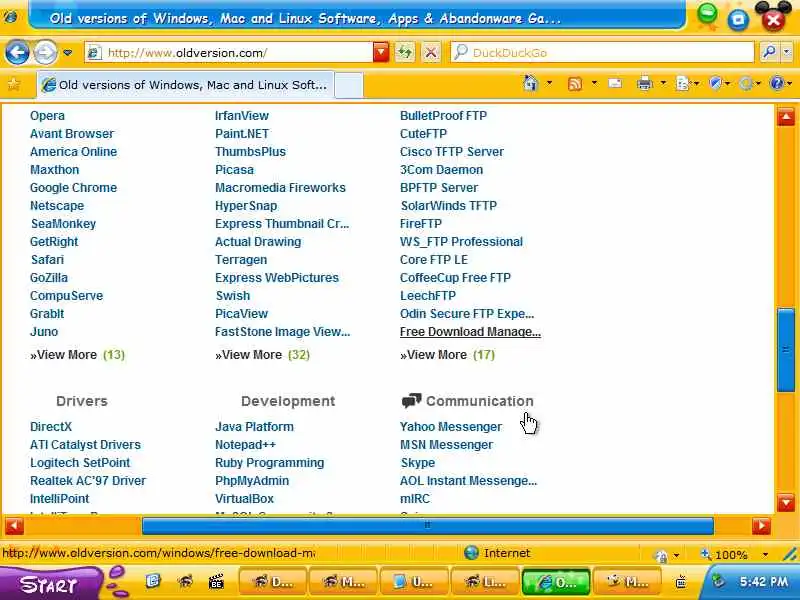The height and width of the screenshot is (600, 800).
Task: Open the Notepad++ link
Action: point(245,445)
